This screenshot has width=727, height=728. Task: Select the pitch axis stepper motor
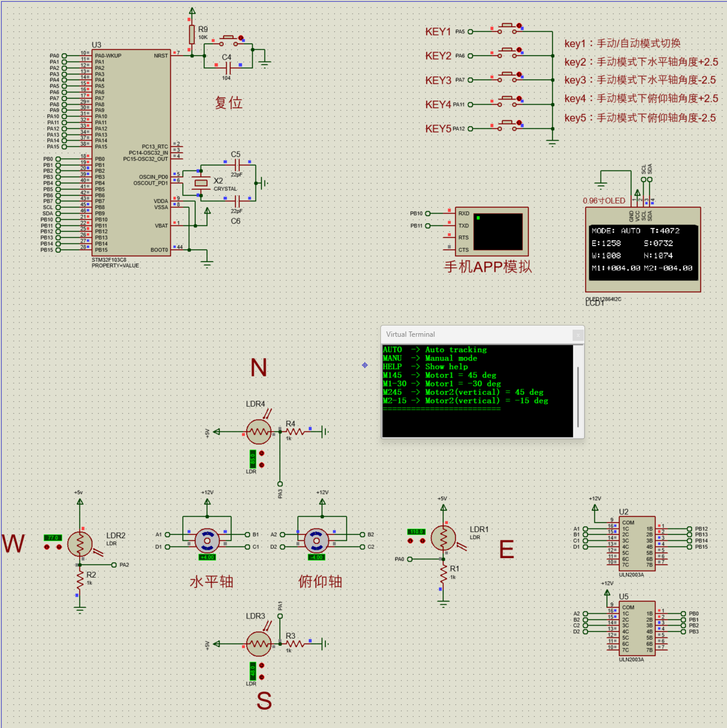316,540
